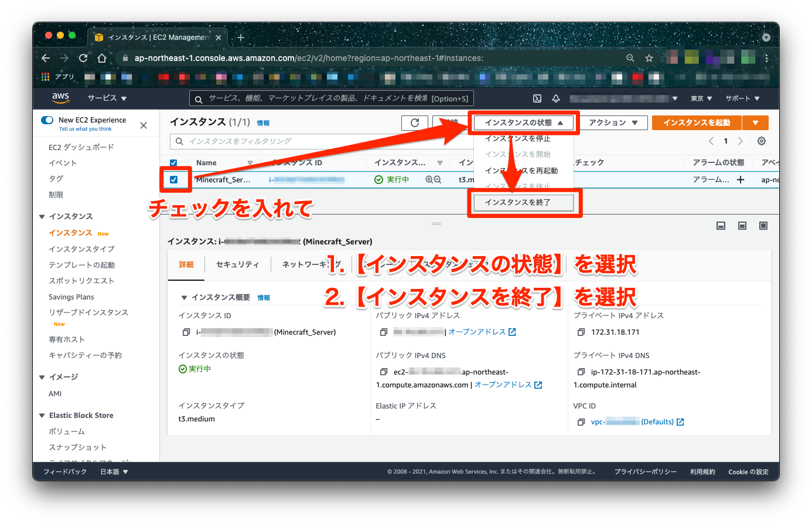
Task: Open the instances table settings gear
Action: [x=762, y=141]
